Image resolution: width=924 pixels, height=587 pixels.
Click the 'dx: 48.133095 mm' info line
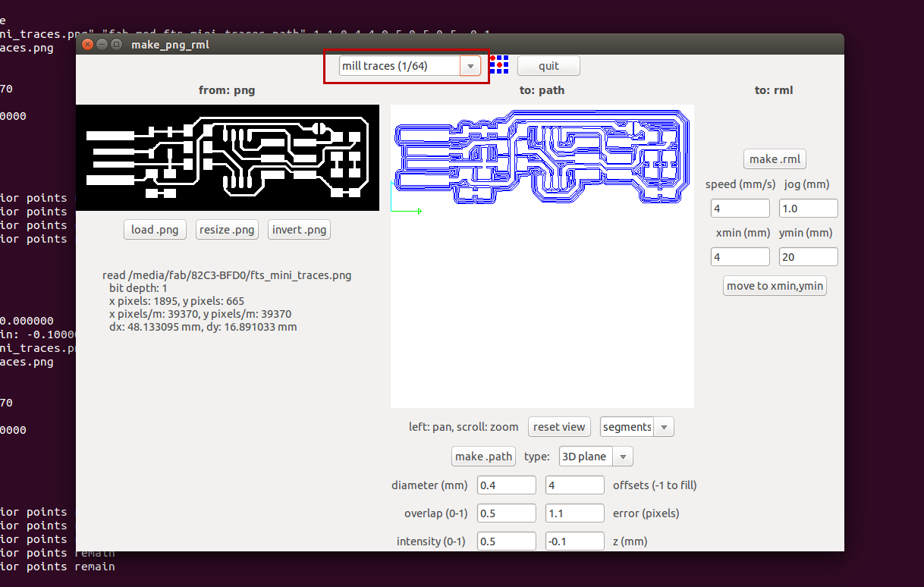pos(203,328)
